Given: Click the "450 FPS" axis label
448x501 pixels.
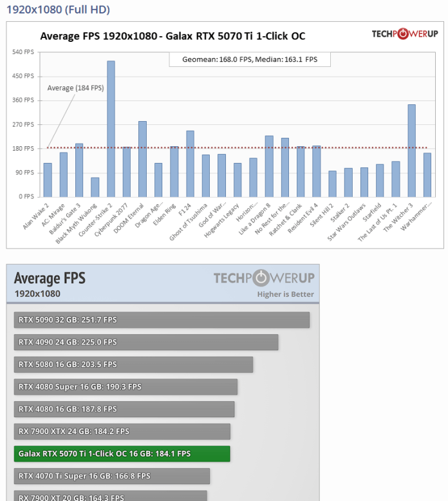Looking at the screenshot, I should pyautogui.click(x=23, y=76).
